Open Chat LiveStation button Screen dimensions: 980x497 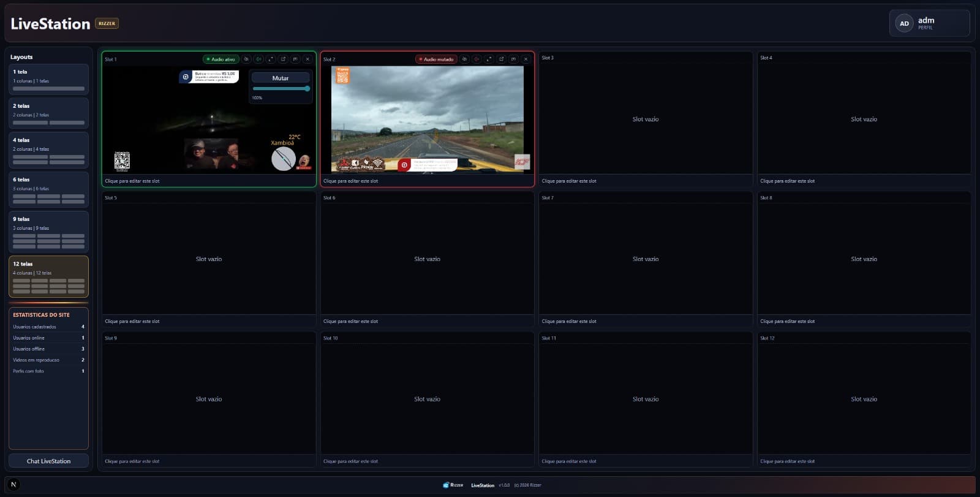[x=48, y=461]
